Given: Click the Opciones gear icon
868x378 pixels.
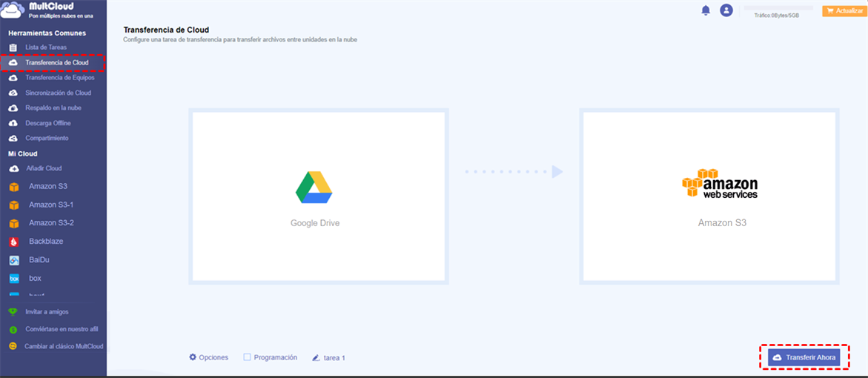Looking at the screenshot, I should click(x=193, y=357).
